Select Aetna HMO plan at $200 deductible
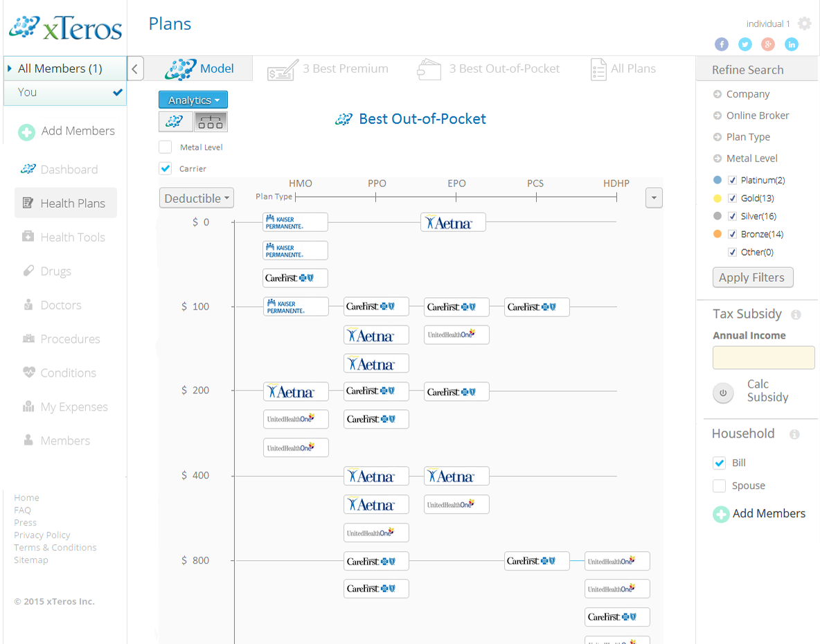The image size is (820, 644). pyautogui.click(x=296, y=391)
